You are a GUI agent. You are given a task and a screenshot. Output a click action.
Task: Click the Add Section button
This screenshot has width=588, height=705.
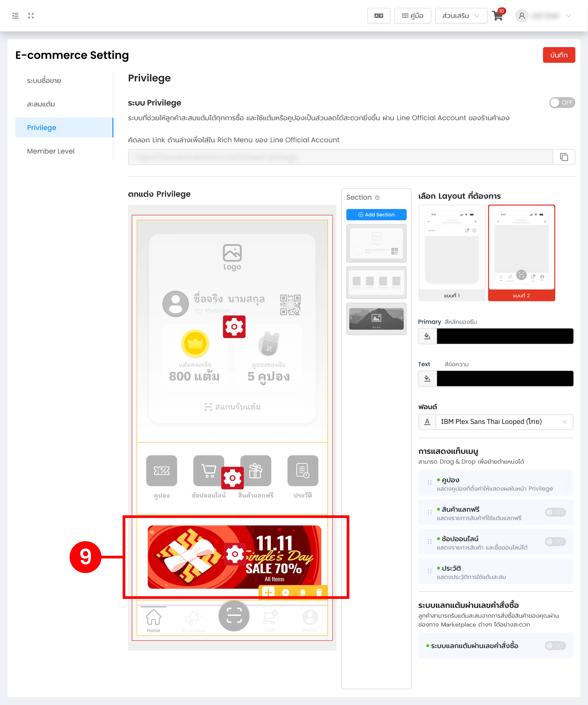point(376,215)
